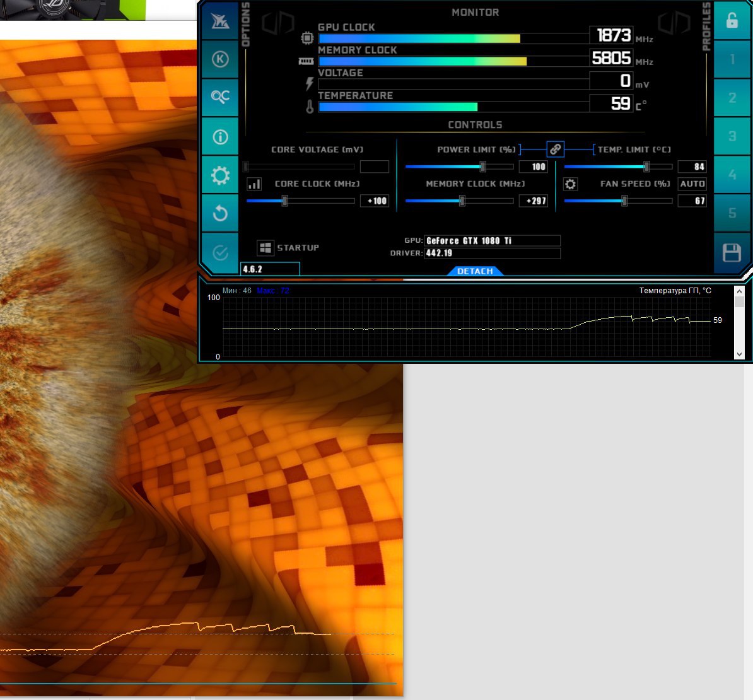Click the MSI Afterburner logo icon
This screenshot has width=753, height=700.
pos(220,21)
